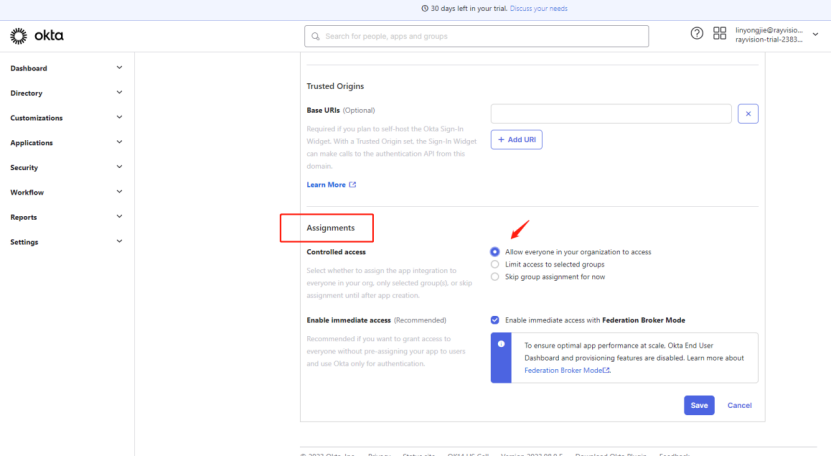Select Skip group assignment for now

point(495,277)
